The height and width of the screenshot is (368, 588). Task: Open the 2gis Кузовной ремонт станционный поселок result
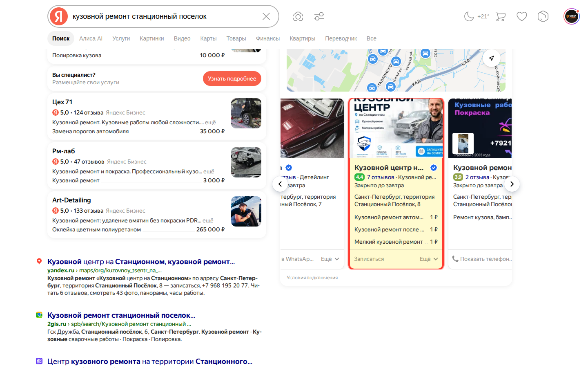click(121, 315)
